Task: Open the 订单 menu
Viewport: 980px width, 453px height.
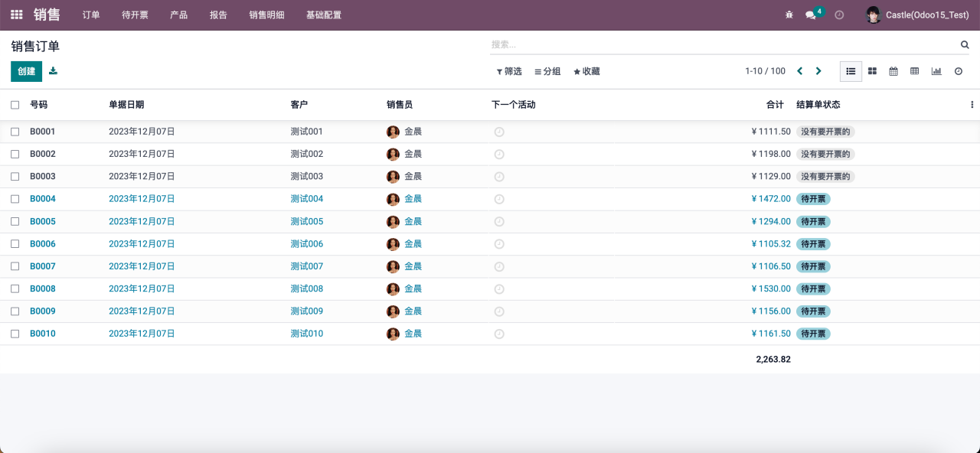Action: [91, 15]
